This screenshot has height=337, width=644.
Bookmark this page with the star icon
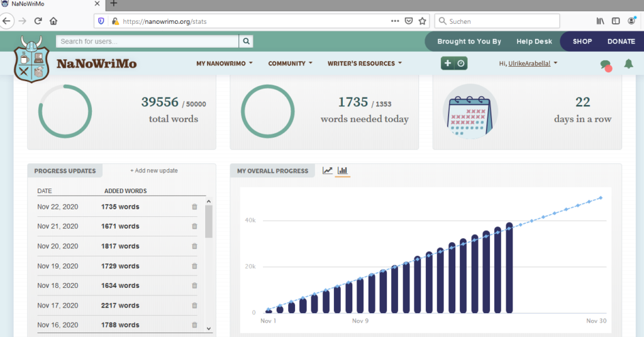pos(422,21)
